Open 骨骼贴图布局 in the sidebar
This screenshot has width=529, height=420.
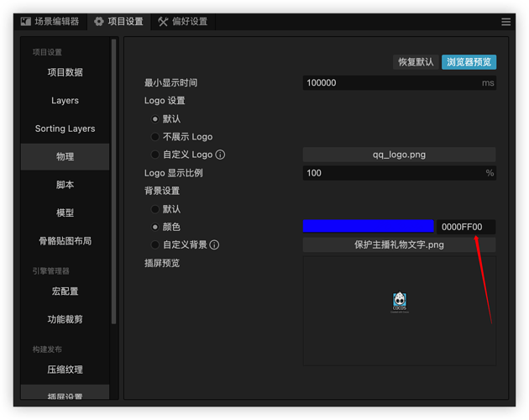coord(65,241)
